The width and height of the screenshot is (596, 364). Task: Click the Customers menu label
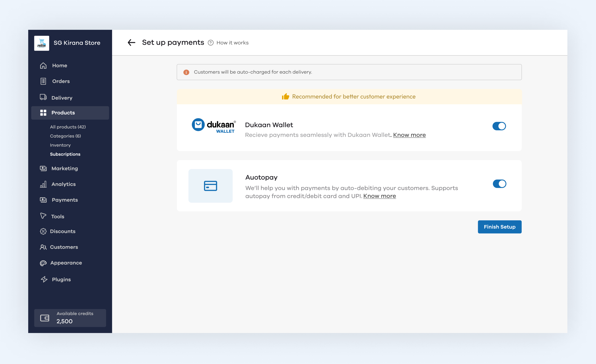[x=64, y=247]
